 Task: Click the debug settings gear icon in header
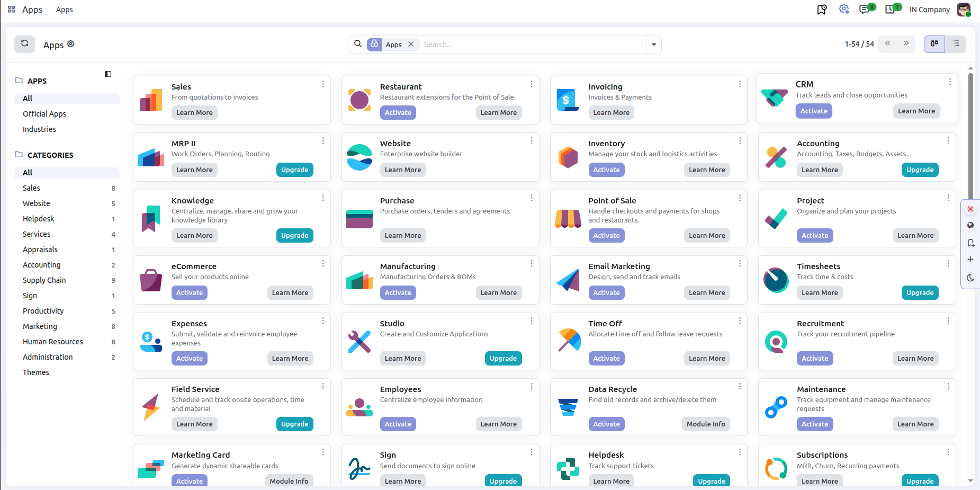(844, 10)
